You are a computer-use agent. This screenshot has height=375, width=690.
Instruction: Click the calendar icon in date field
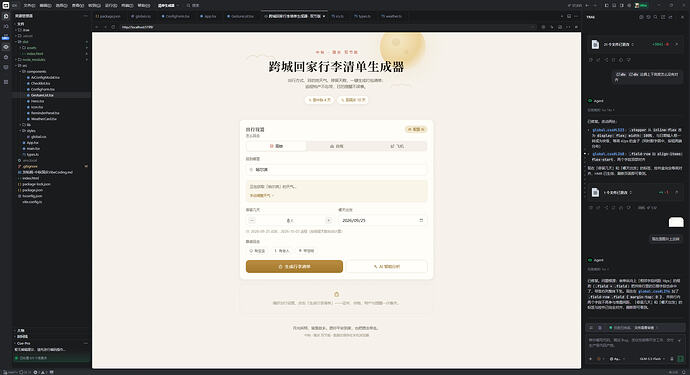(421, 220)
